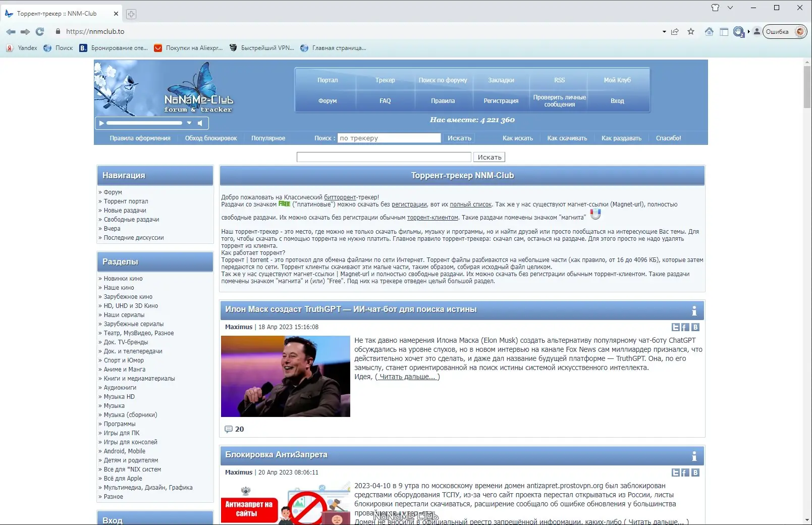
Task: Play the audio player in the site header
Action: click(101, 123)
